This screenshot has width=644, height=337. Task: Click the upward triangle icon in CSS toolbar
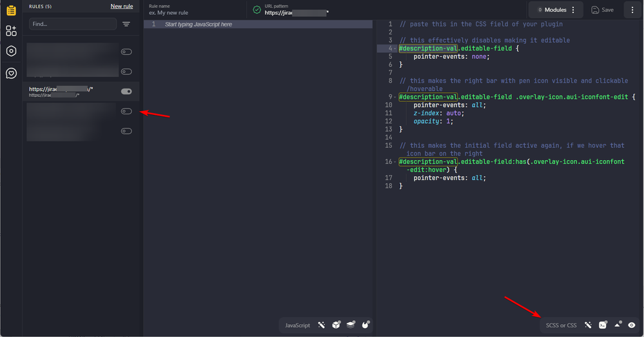coord(618,325)
